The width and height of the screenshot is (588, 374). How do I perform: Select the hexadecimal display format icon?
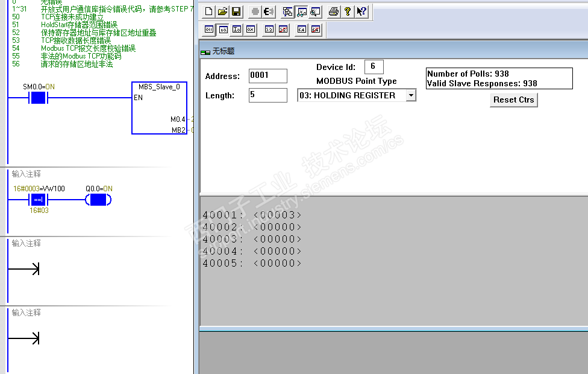coord(251,30)
